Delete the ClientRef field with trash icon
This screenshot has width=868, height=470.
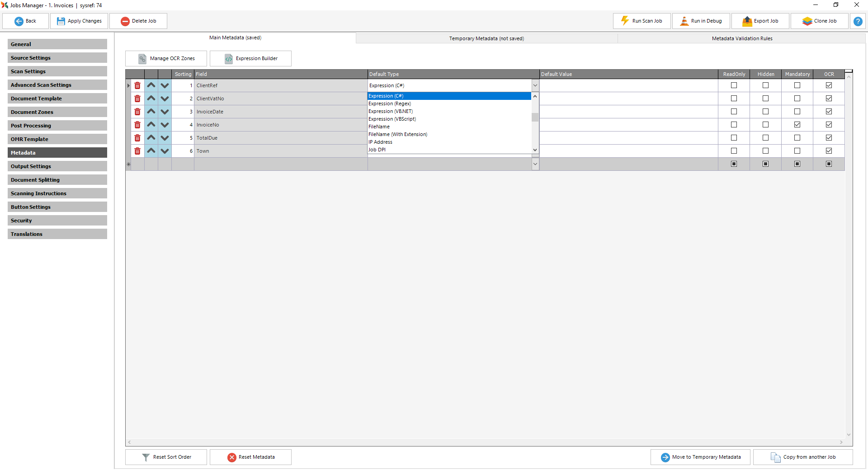[x=137, y=85]
